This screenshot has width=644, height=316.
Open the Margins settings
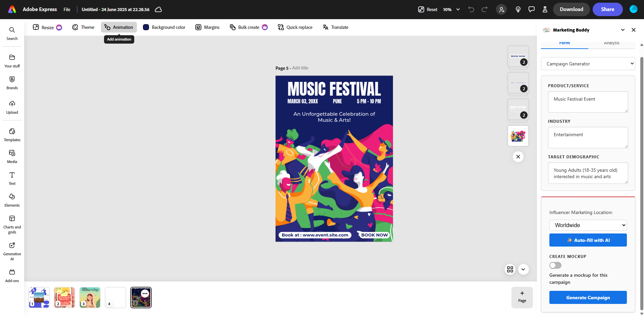[x=207, y=27]
